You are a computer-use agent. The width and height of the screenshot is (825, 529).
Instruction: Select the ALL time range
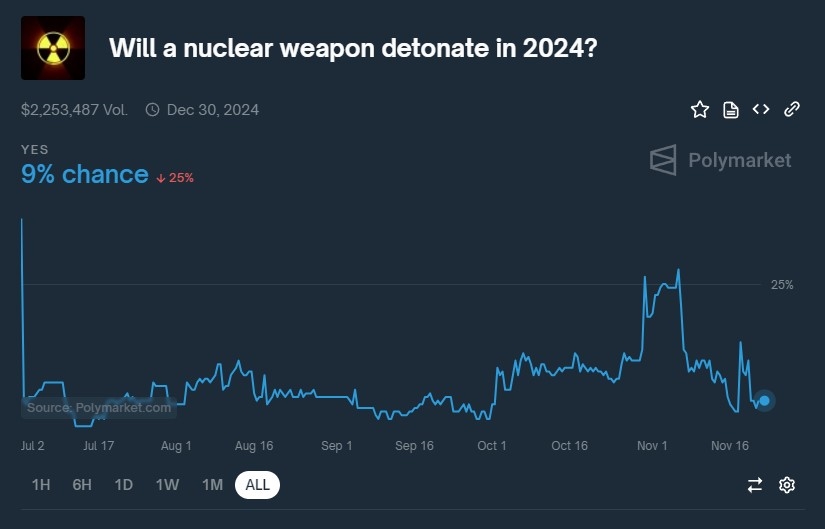pos(258,485)
